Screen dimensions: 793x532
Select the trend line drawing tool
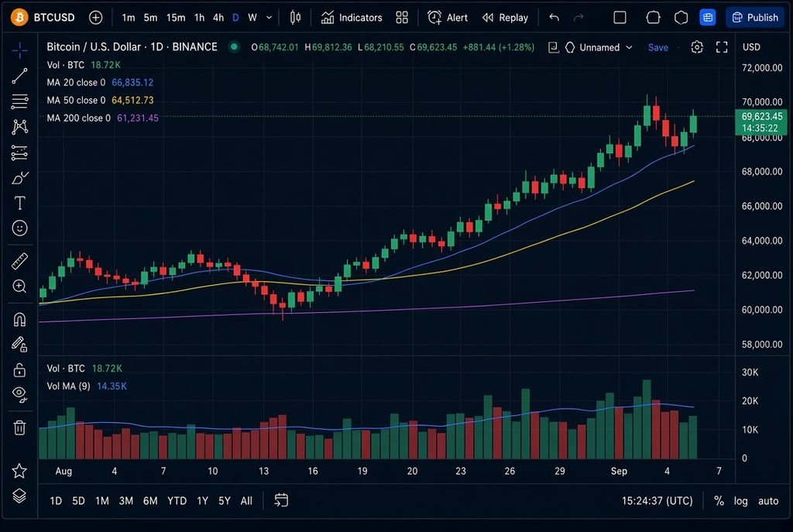click(19, 76)
